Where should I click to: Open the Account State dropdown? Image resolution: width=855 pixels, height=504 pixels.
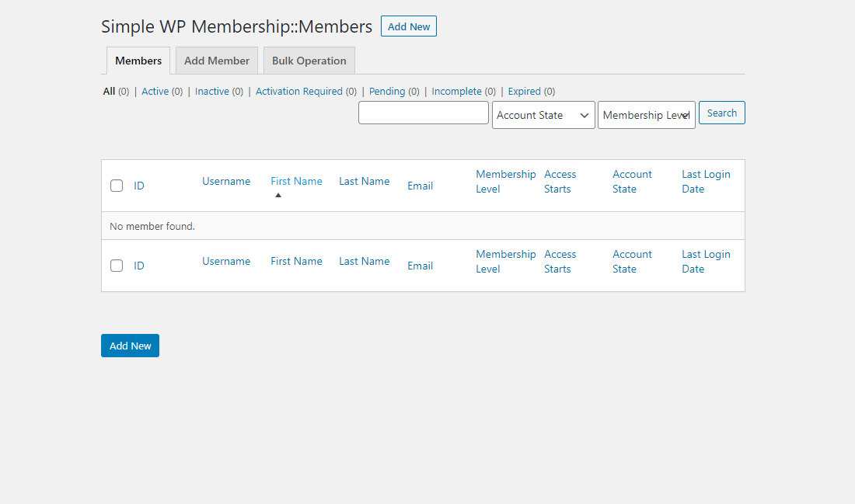[x=543, y=115]
